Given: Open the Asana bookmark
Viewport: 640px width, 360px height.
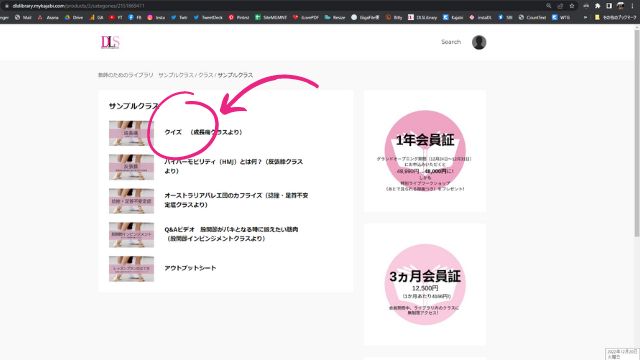Looking at the screenshot, I should [x=48, y=18].
